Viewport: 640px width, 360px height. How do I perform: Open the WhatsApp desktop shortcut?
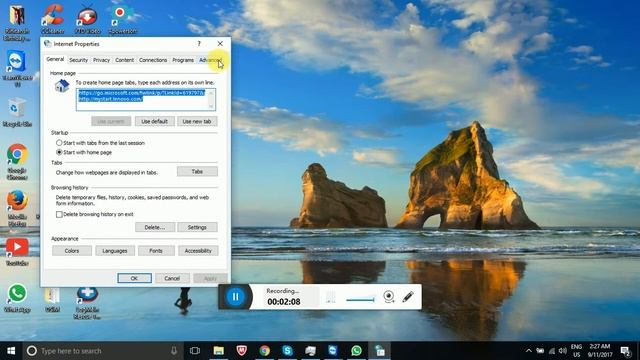click(x=17, y=298)
